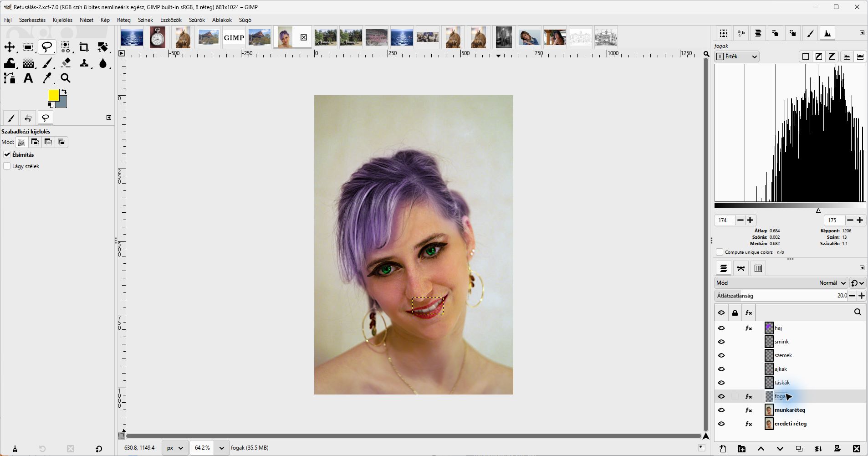Click the layer search magnifier icon
The width and height of the screenshot is (868, 456).
click(x=858, y=312)
